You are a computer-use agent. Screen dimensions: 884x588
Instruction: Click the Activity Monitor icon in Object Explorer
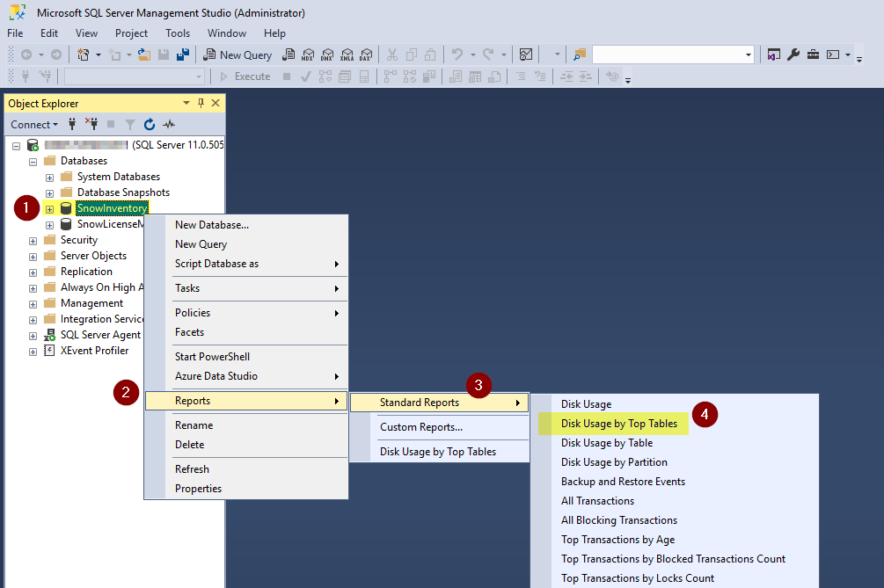tap(169, 124)
